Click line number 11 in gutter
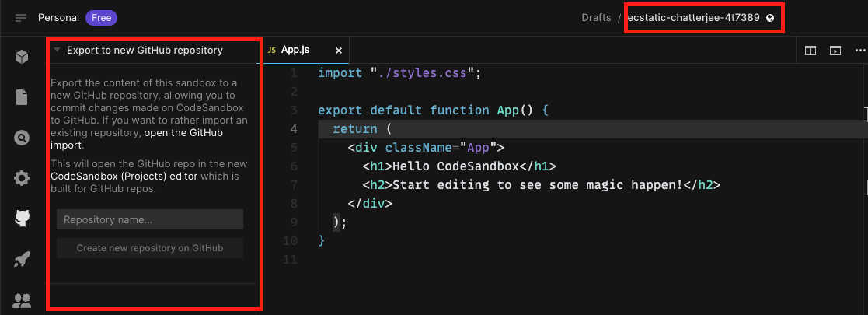Image resolution: width=868 pixels, height=315 pixels. (x=291, y=259)
